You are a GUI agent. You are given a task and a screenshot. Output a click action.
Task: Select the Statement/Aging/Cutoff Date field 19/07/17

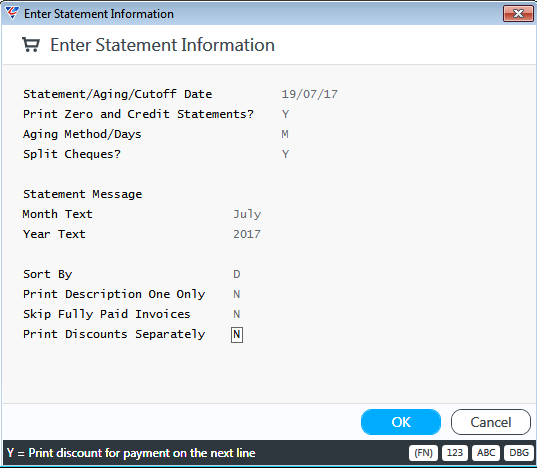pos(310,94)
